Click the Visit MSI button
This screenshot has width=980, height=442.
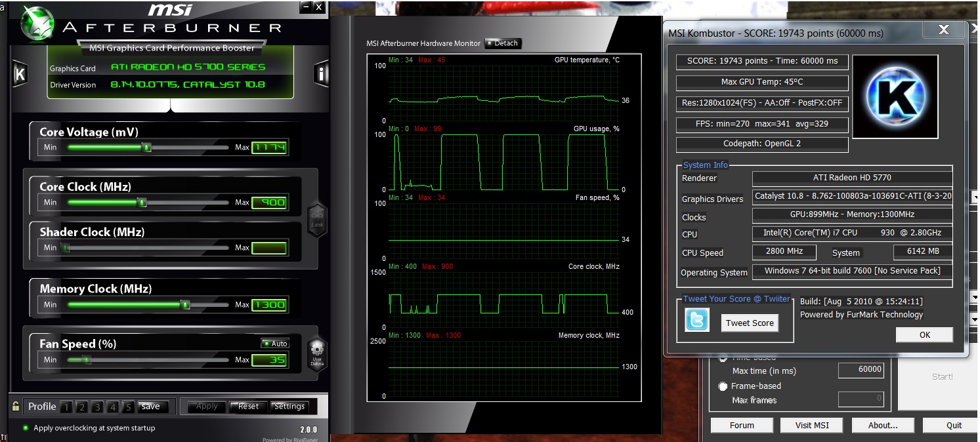812,425
